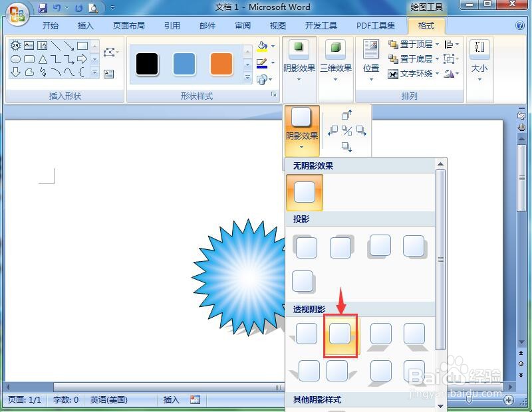This screenshot has width=532, height=412.
Task: Click the shape fill paint bucket
Action: pyautogui.click(x=262, y=46)
